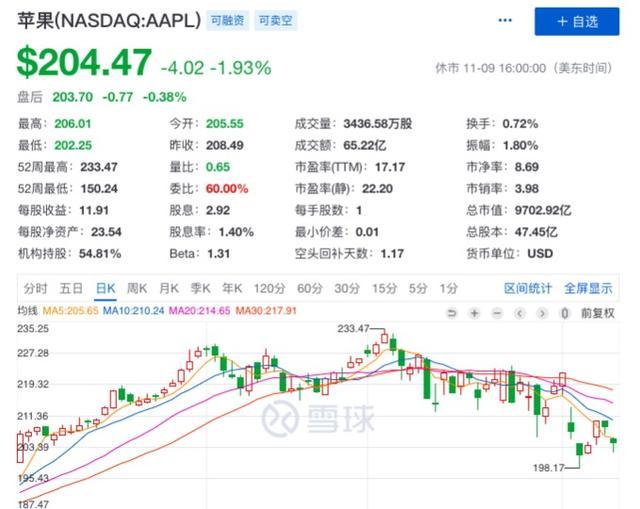Viewport: 640px width, 509px height.
Task: Select the 1分 interval tab
Action: (x=448, y=289)
